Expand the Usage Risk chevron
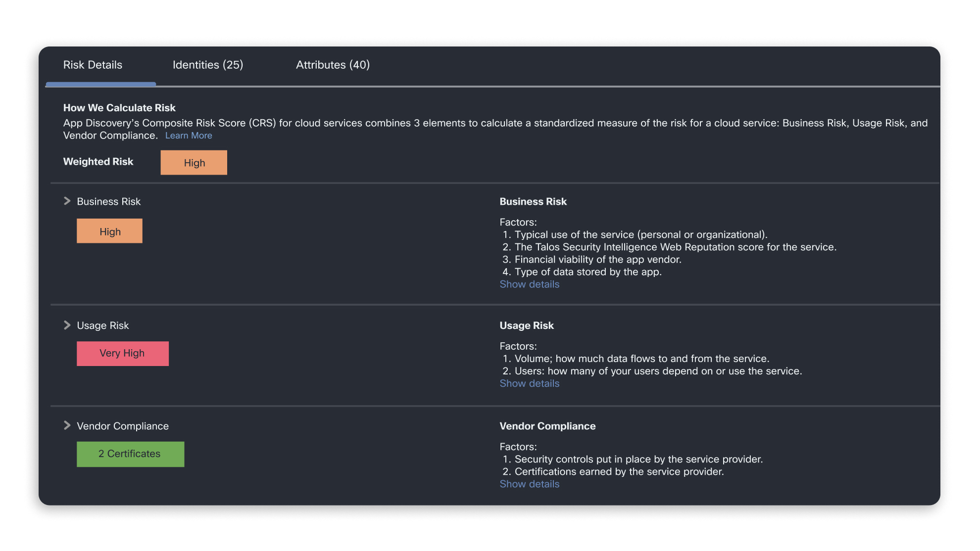This screenshot has width=980, height=551. (67, 325)
